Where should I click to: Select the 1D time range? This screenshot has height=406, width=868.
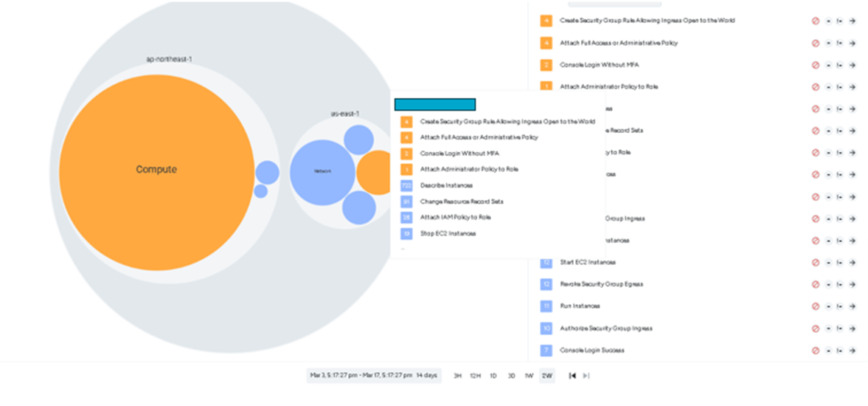click(x=493, y=376)
